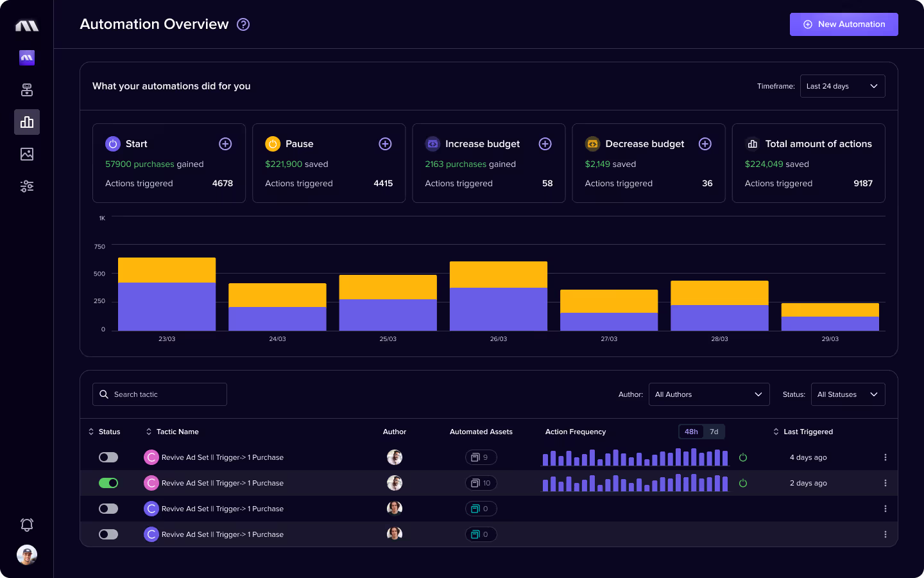The image size is (924, 578).
Task: Click plus icon on Increase budget card
Action: (x=545, y=144)
